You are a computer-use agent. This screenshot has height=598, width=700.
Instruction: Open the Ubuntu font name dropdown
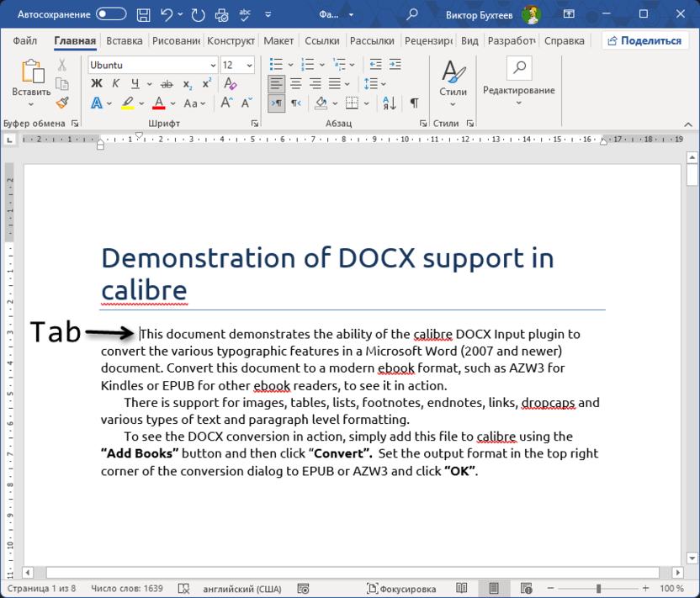pos(213,65)
